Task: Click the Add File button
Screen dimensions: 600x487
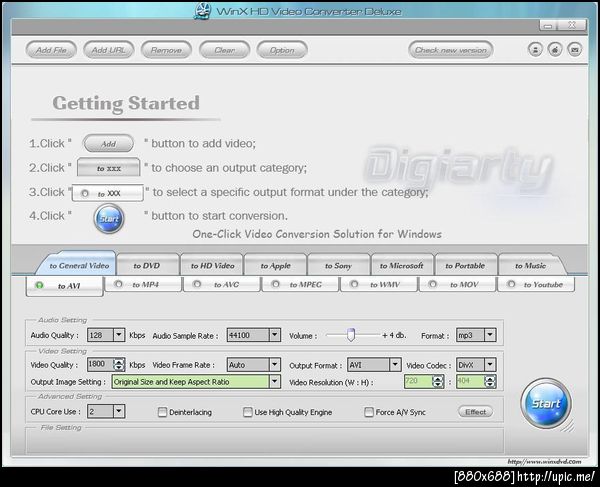Action: pos(51,50)
